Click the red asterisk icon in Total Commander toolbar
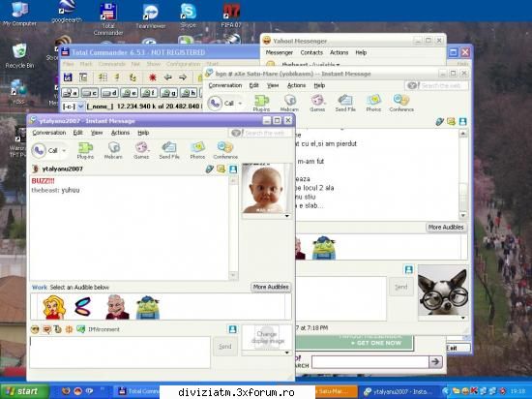Viewport: 532px width, 399px height. (152, 77)
